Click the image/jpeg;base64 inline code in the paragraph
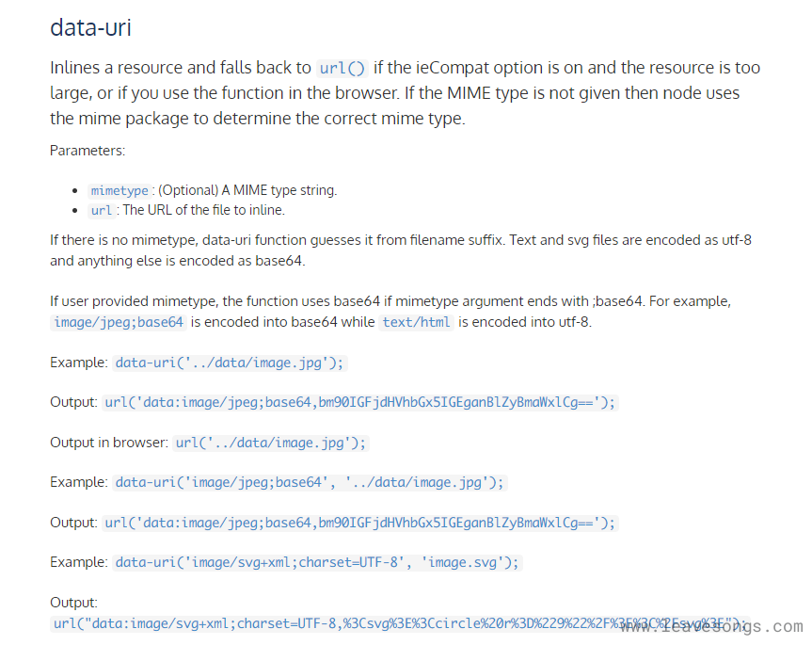Image resolution: width=812 pixels, height=645 pixels. click(119, 322)
